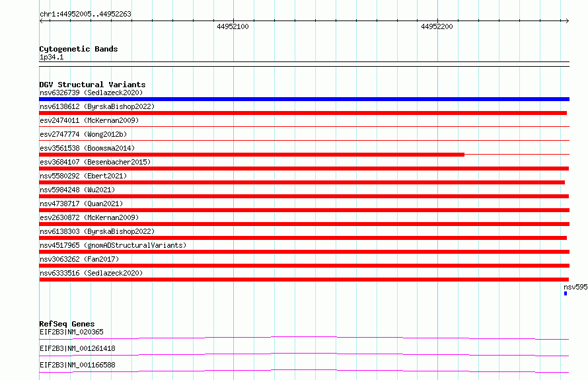Click the magenta EIF2B3|NM_020365 gene line
The width and height of the screenshot is (588, 380).
pyautogui.click(x=304, y=338)
